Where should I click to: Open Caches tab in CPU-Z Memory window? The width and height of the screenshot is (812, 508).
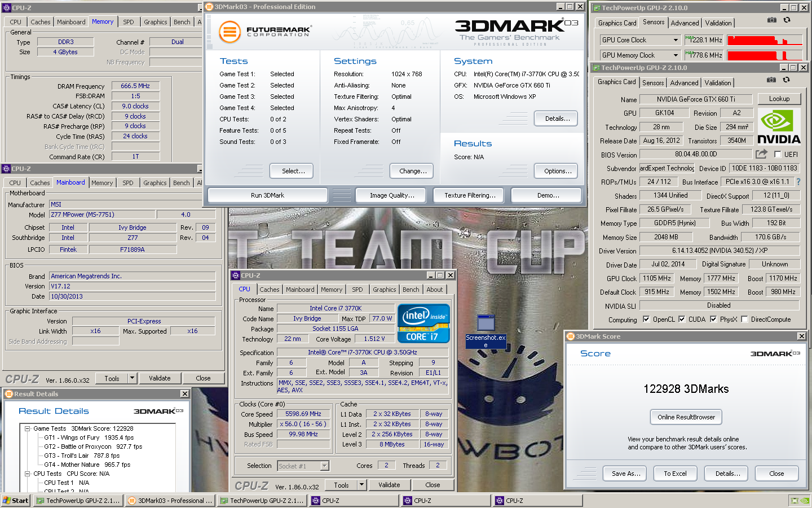[x=41, y=22]
